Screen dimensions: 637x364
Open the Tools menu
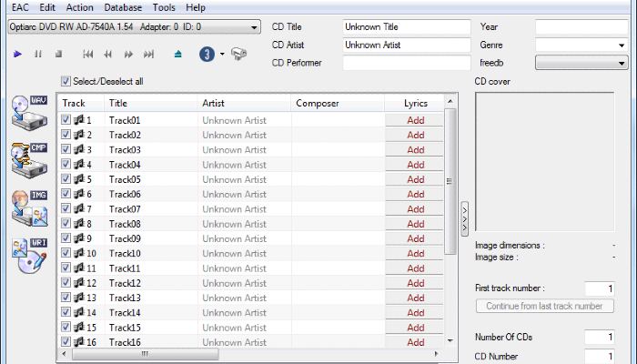tap(164, 7)
